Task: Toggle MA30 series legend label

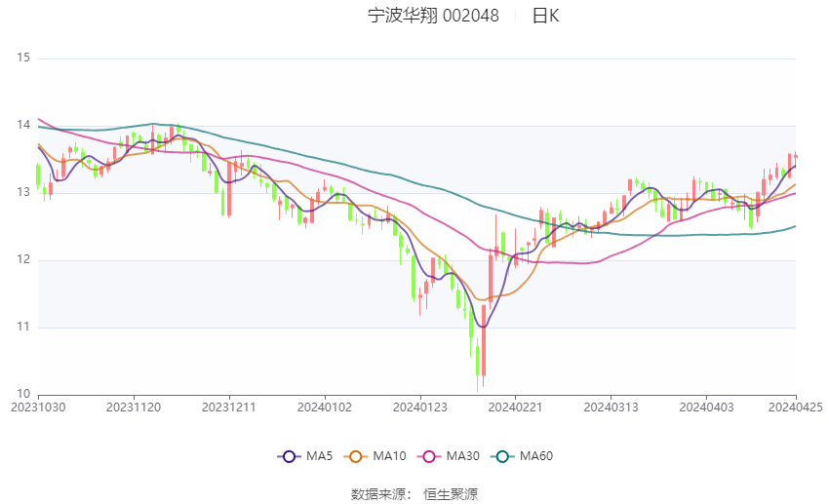Action: 461,456
